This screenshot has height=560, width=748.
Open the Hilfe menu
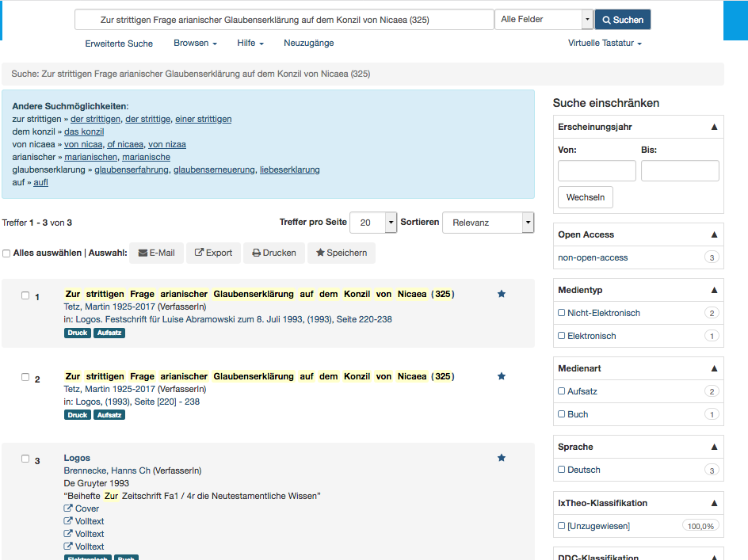pyautogui.click(x=250, y=43)
